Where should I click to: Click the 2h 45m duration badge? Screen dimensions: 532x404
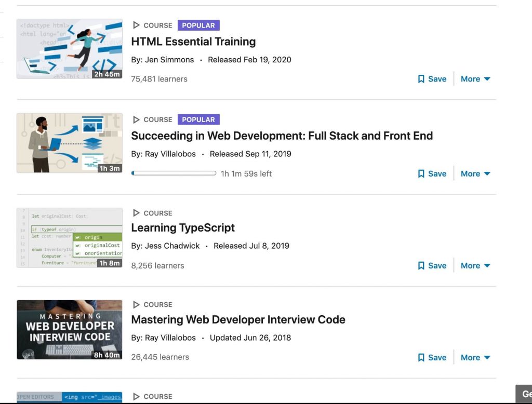[107, 74]
